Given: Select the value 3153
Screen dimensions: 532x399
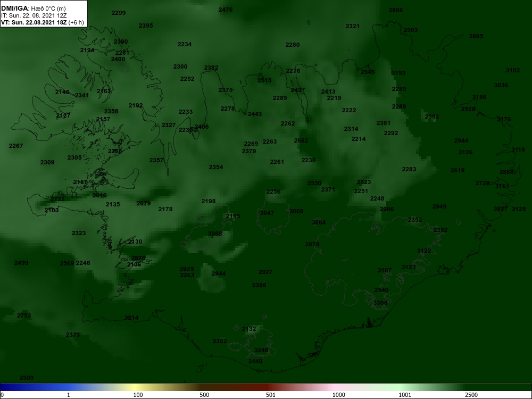Looking at the screenshot, I should pos(398,73).
